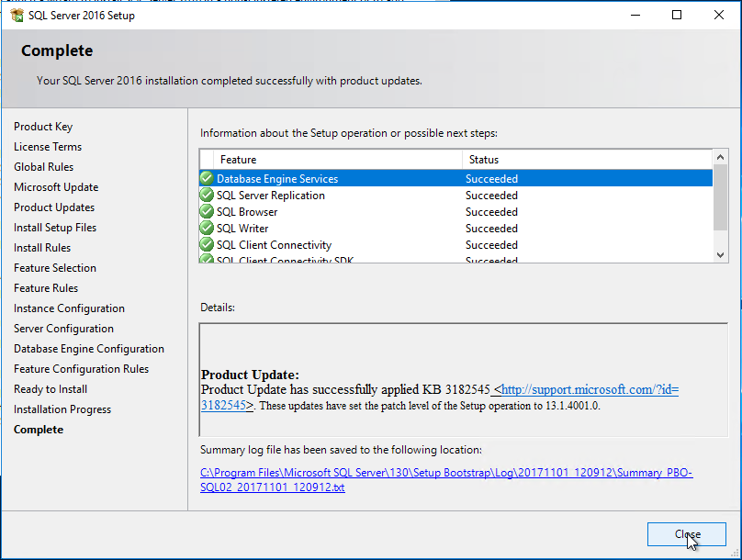Click the Install Setup Files step

pos(55,228)
